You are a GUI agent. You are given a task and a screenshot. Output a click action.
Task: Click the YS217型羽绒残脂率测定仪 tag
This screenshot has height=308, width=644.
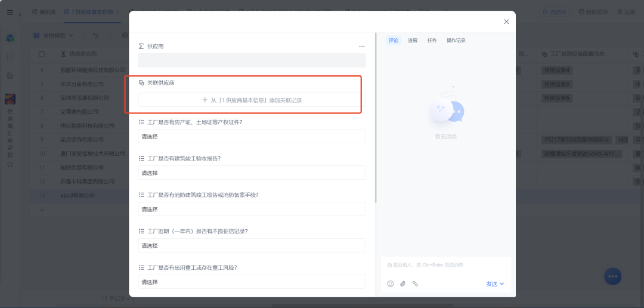(x=577, y=140)
